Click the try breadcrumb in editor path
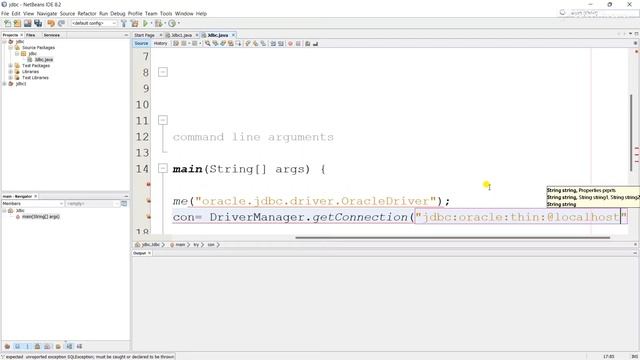This screenshot has width=640, height=360. (196, 244)
